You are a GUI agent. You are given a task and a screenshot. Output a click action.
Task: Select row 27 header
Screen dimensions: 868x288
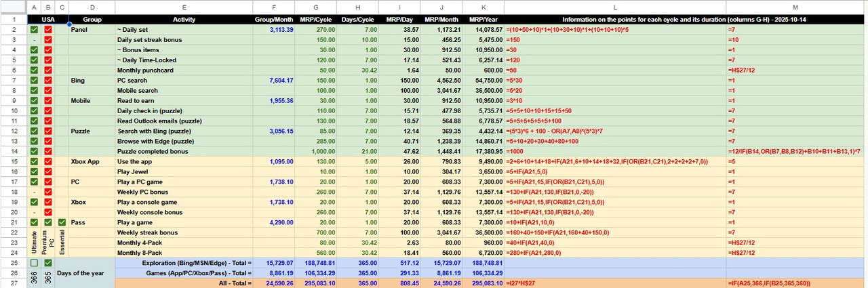(13, 283)
